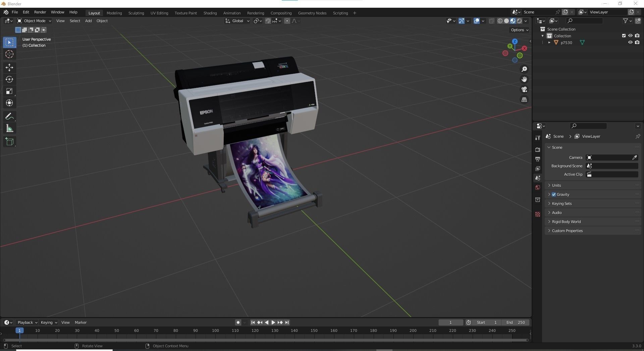The height and width of the screenshot is (351, 644).
Task: Play the animation forward
Action: 273,322
